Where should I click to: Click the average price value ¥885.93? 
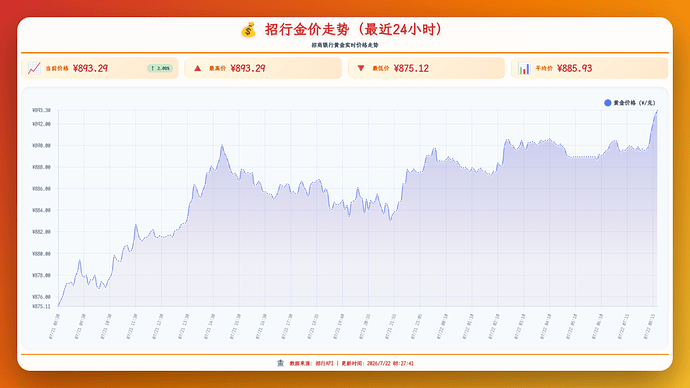point(574,68)
